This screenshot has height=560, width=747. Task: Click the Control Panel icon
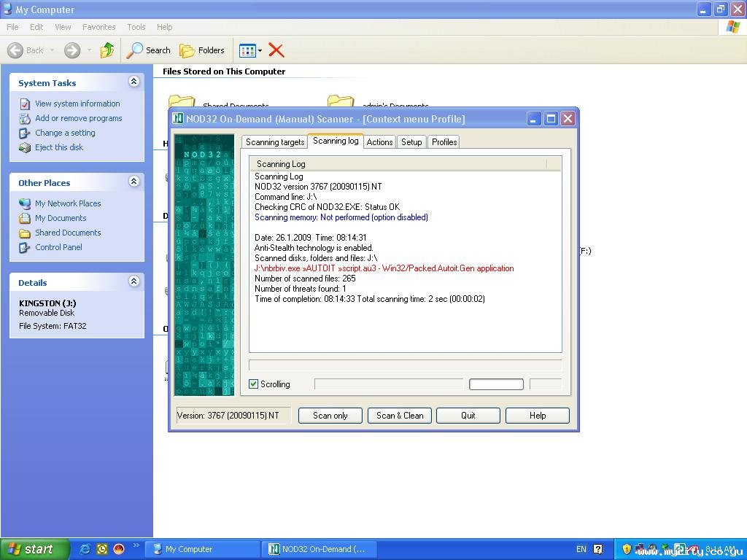tap(25, 248)
